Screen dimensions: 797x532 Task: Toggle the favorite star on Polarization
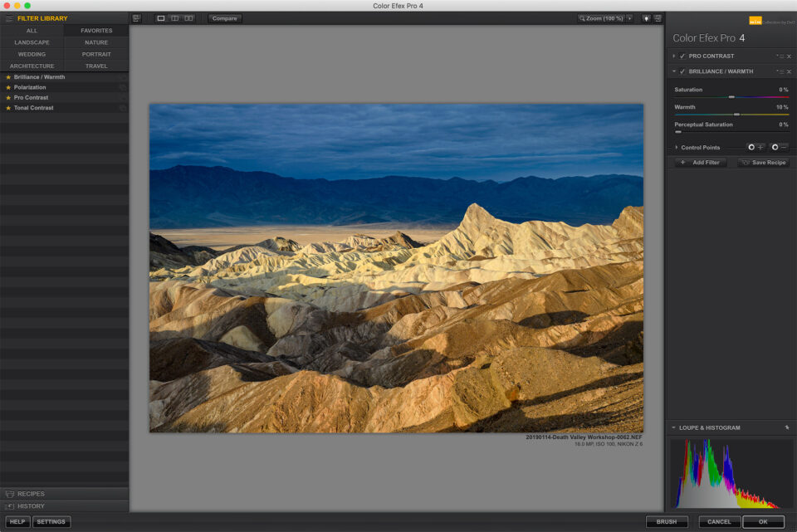pyautogui.click(x=7, y=86)
